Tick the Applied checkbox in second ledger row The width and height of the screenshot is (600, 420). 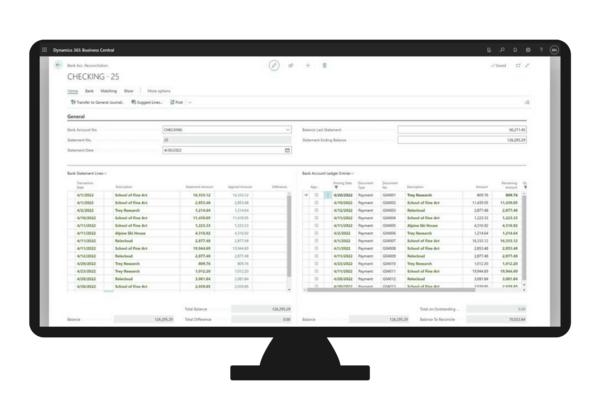[316, 203]
